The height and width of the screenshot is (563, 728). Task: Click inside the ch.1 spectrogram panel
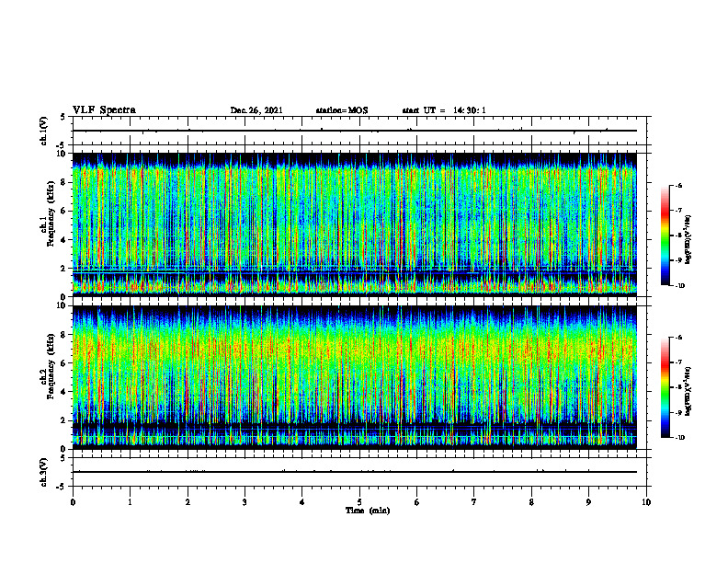click(355, 224)
